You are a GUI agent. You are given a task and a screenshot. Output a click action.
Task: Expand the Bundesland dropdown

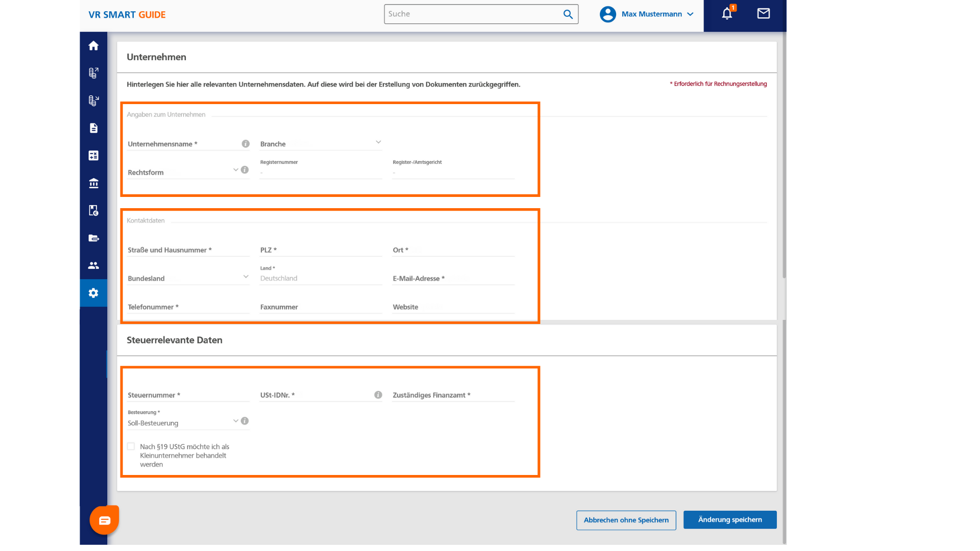(x=246, y=277)
